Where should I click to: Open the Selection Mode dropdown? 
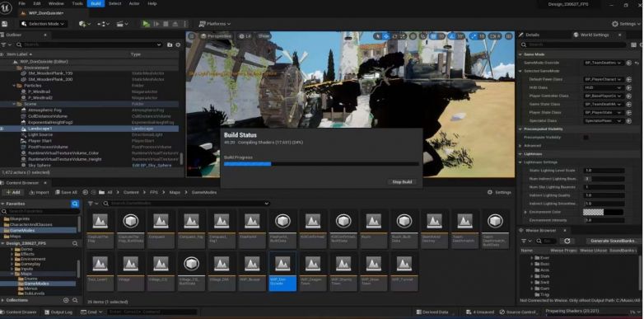click(x=44, y=24)
